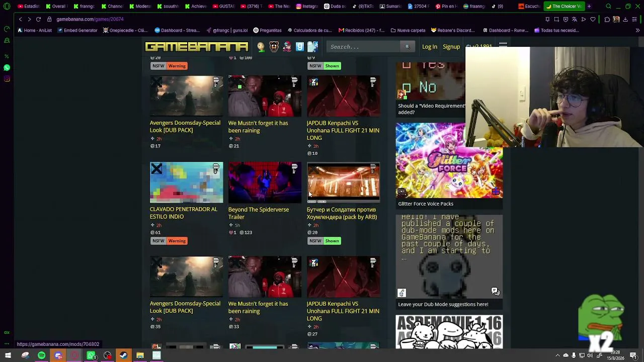Open the 'Nueva carpeta' bookmarks folder

408,30
